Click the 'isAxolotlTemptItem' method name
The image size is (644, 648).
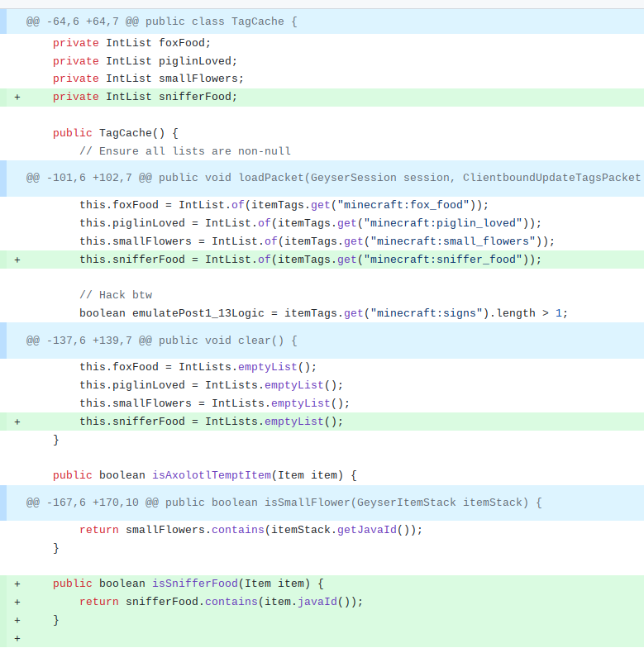coord(211,475)
